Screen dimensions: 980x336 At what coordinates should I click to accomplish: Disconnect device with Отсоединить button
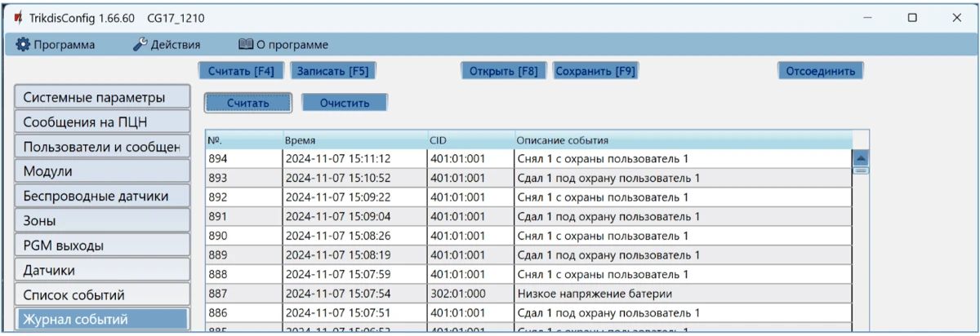coord(820,71)
